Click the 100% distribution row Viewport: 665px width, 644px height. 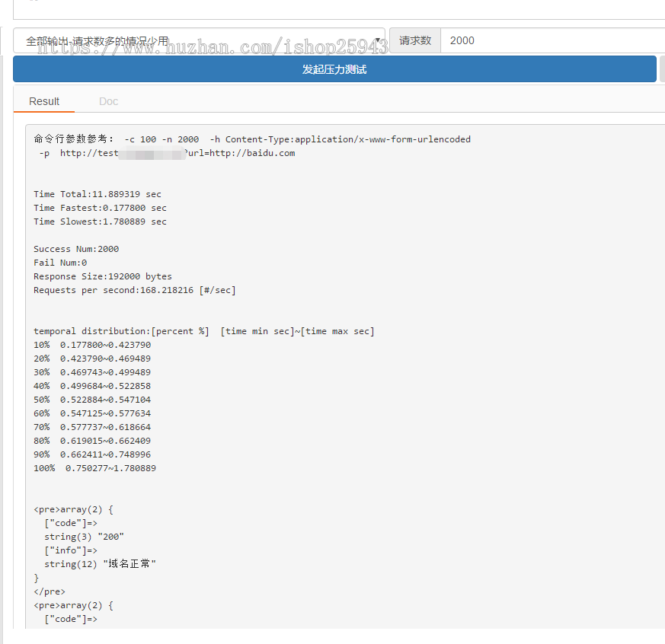click(x=94, y=468)
